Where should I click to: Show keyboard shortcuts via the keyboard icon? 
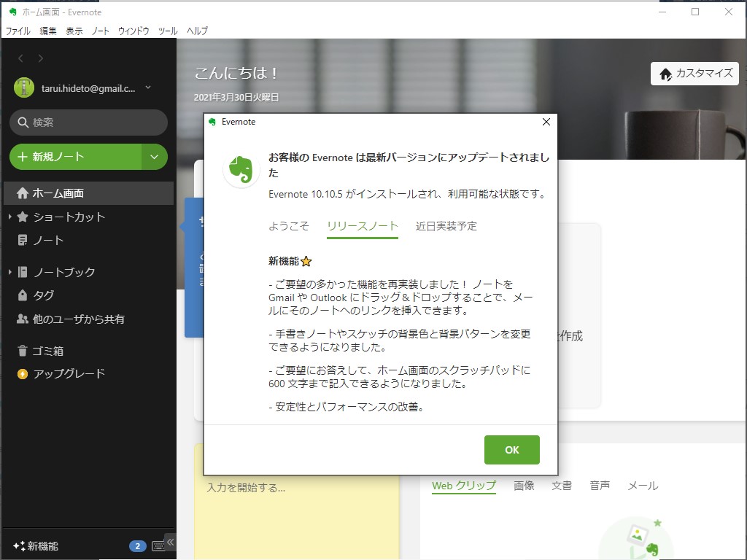pyautogui.click(x=159, y=544)
